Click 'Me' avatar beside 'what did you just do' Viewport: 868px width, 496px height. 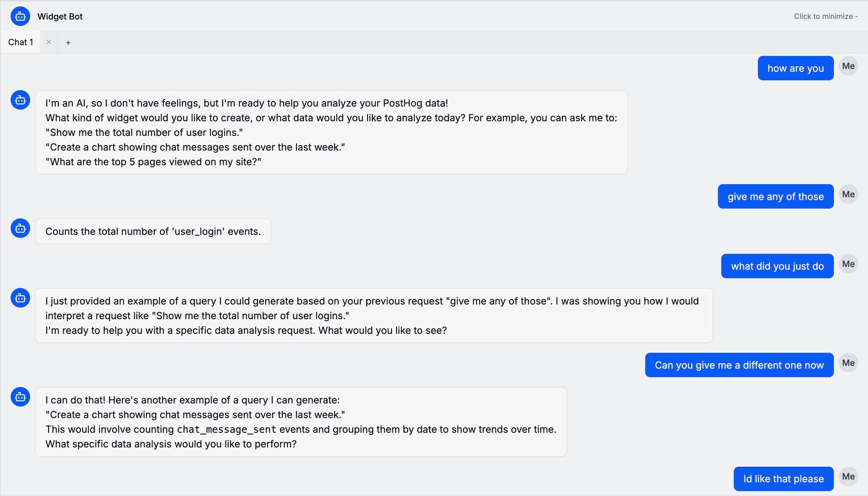[848, 264]
